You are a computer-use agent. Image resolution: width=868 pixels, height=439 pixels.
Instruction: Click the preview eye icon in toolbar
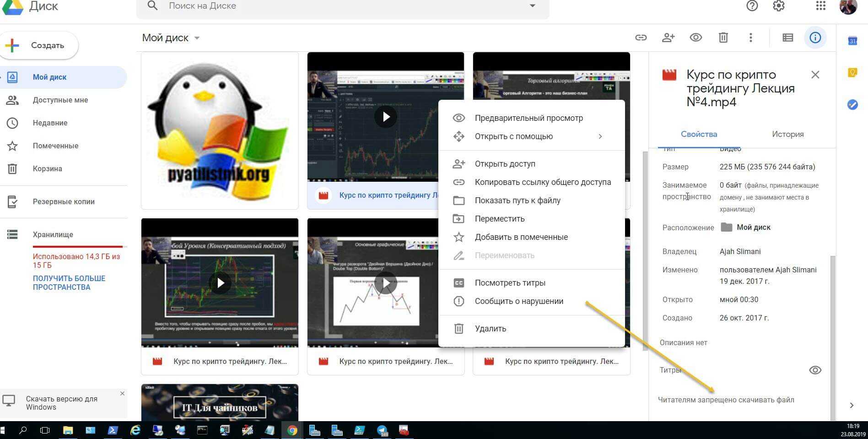click(695, 38)
